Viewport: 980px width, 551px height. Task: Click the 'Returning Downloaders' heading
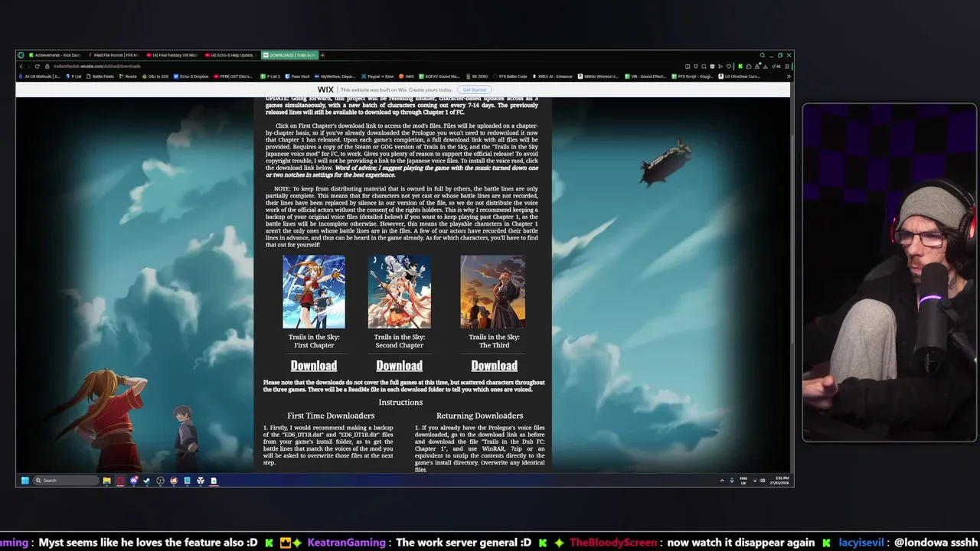tap(480, 416)
